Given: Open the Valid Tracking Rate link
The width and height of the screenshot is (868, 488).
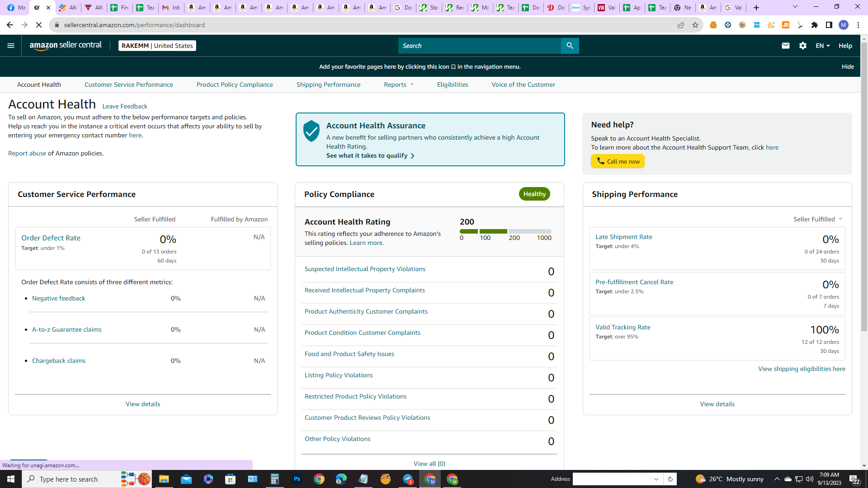Looking at the screenshot, I should pos(623,327).
